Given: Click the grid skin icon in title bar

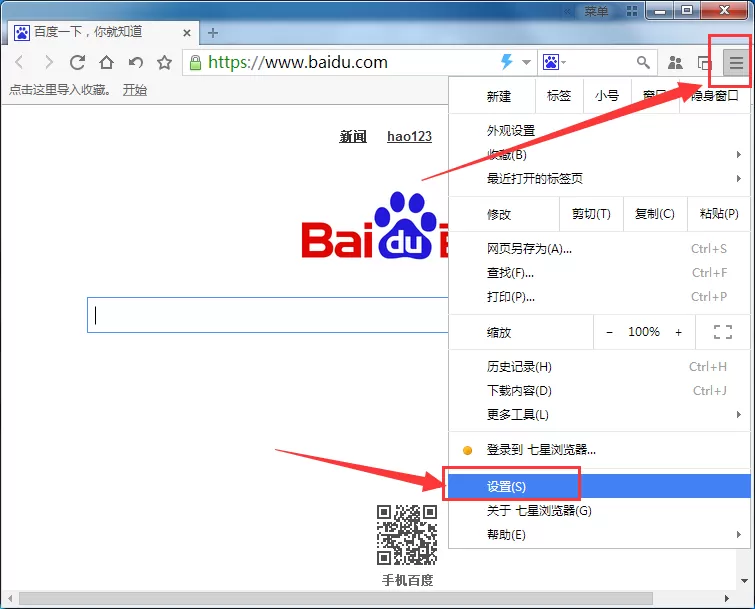Looking at the screenshot, I should click(x=632, y=11).
